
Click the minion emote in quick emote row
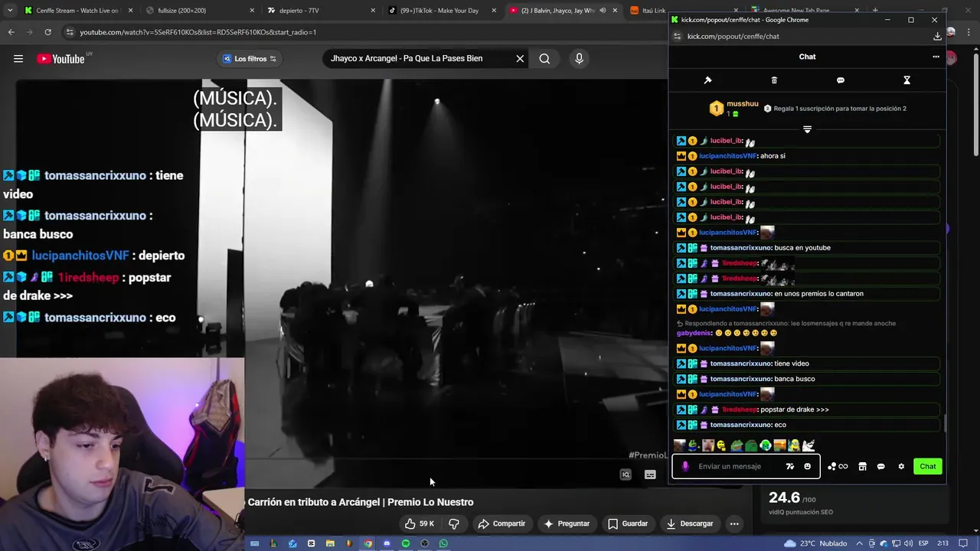(x=794, y=445)
